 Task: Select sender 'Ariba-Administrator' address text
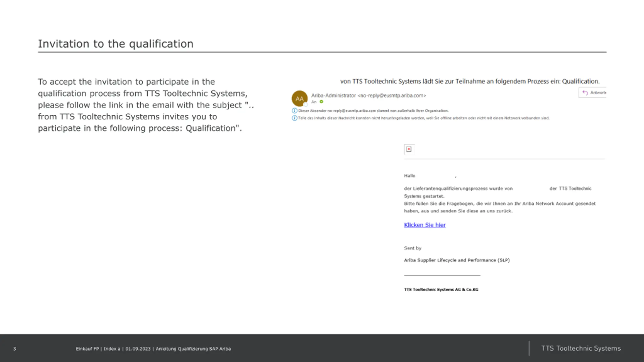click(369, 96)
